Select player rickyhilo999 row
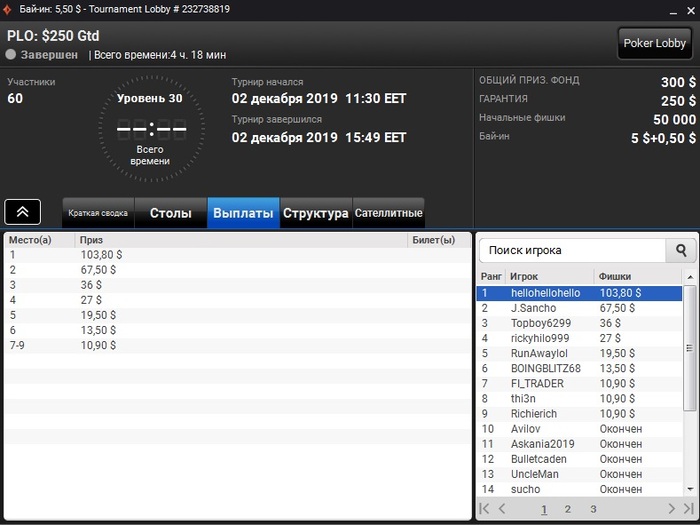This screenshot has height=525, width=700. pyautogui.click(x=579, y=338)
